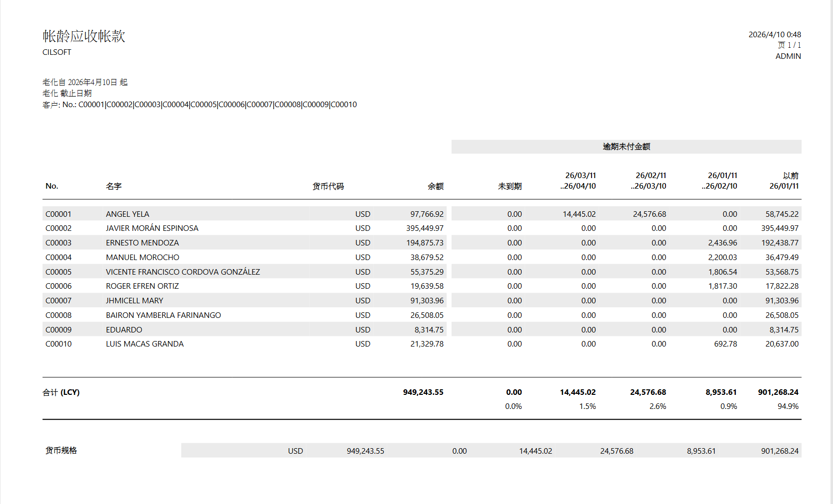Screen dimensions: 833x504
Task: Click the 货币规格 section label
Action: point(61,451)
